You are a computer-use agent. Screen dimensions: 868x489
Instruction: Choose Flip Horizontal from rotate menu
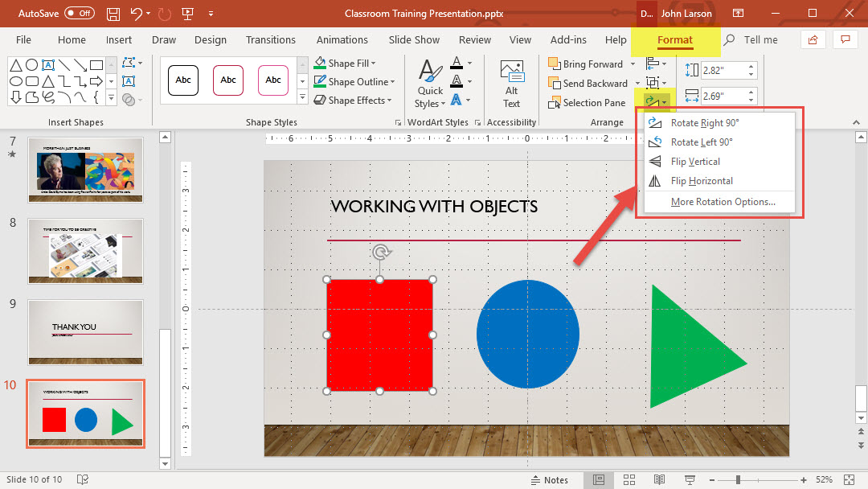702,181
